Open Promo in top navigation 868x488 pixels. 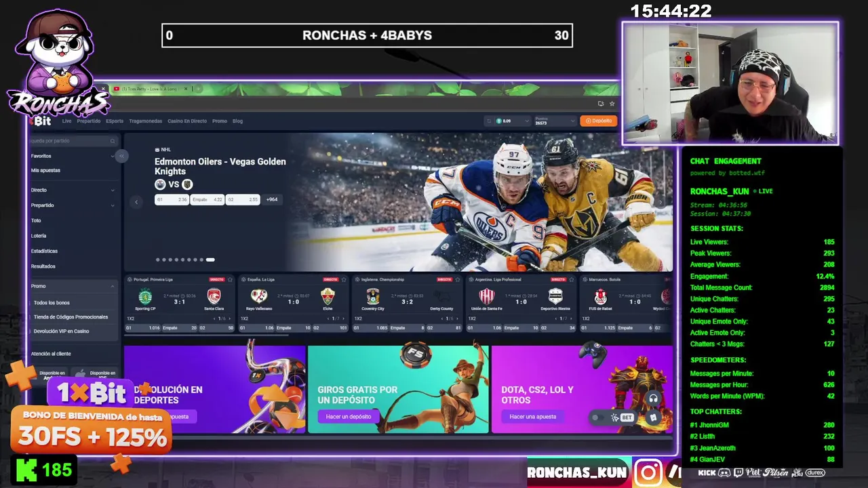tap(220, 121)
